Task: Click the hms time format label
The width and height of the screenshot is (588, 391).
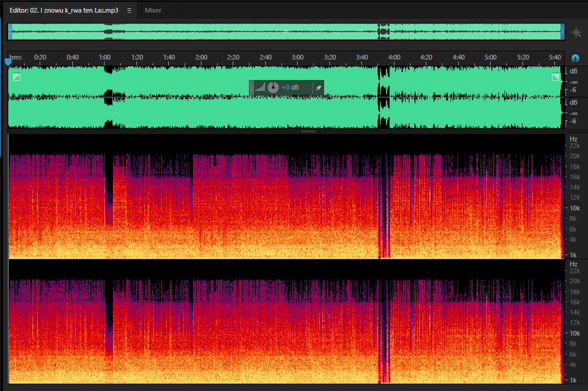Action: click(x=16, y=57)
